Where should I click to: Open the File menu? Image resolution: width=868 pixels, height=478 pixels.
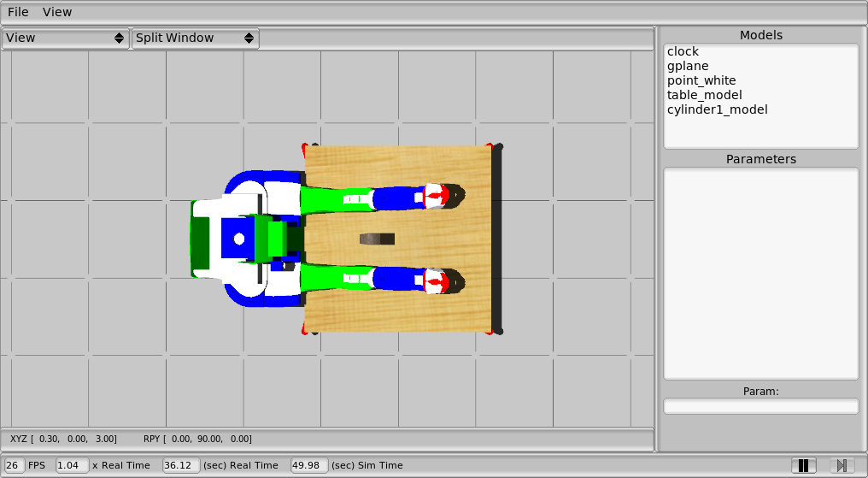[18, 12]
